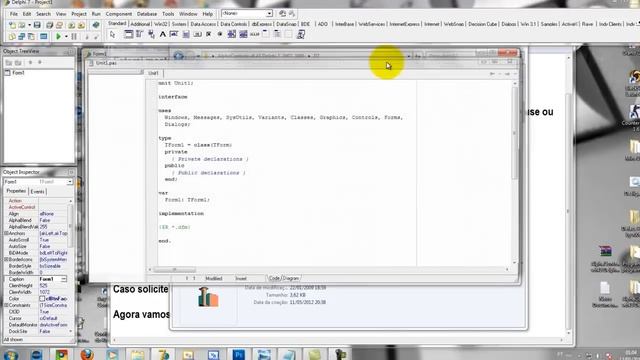Click Add file to project icon

[x=71, y=25]
